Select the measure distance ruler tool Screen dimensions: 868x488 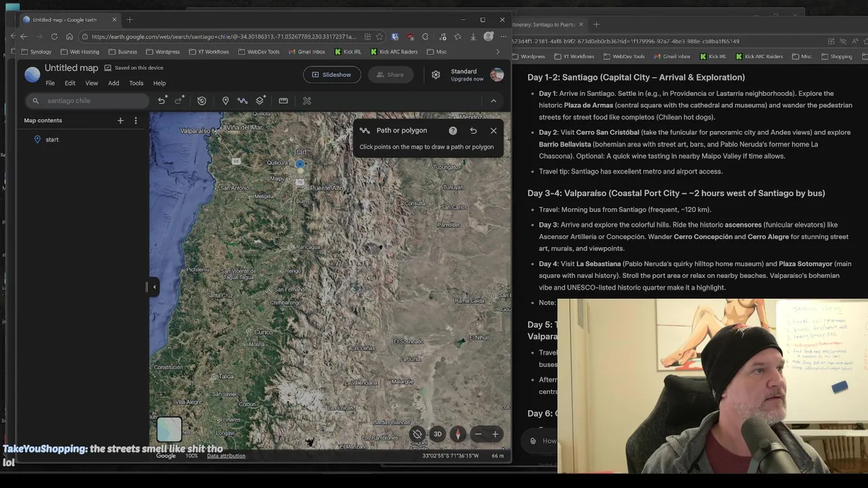coord(283,100)
